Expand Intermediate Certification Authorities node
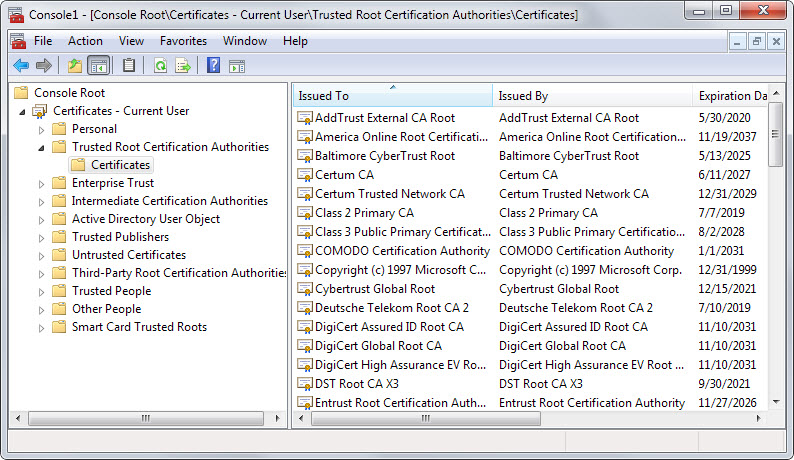Screen dimensions: 794x460 click(42, 202)
